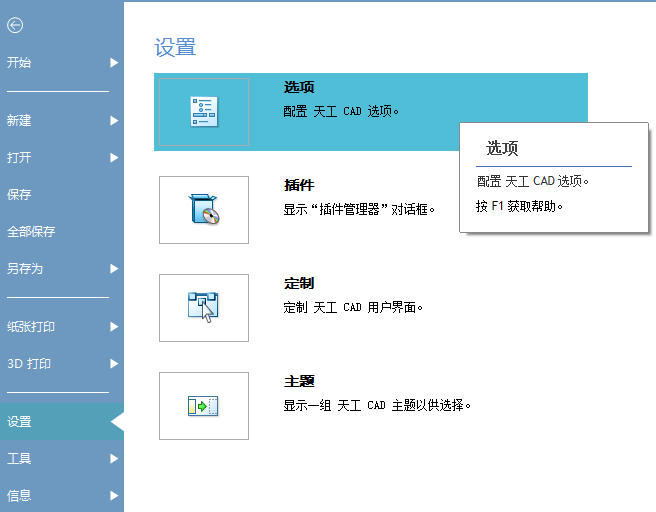Viewport: 656px width, 512px height.
Task: Click description 配置 天工 CAD 选项 in highlighted row
Action: pyautogui.click(x=341, y=111)
